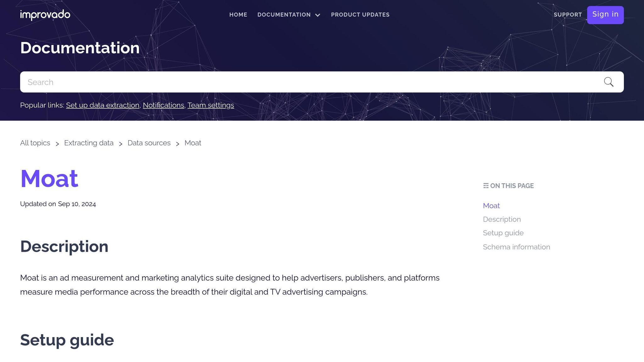Open the Team settings link
The width and height of the screenshot is (644, 362).
[x=211, y=105]
